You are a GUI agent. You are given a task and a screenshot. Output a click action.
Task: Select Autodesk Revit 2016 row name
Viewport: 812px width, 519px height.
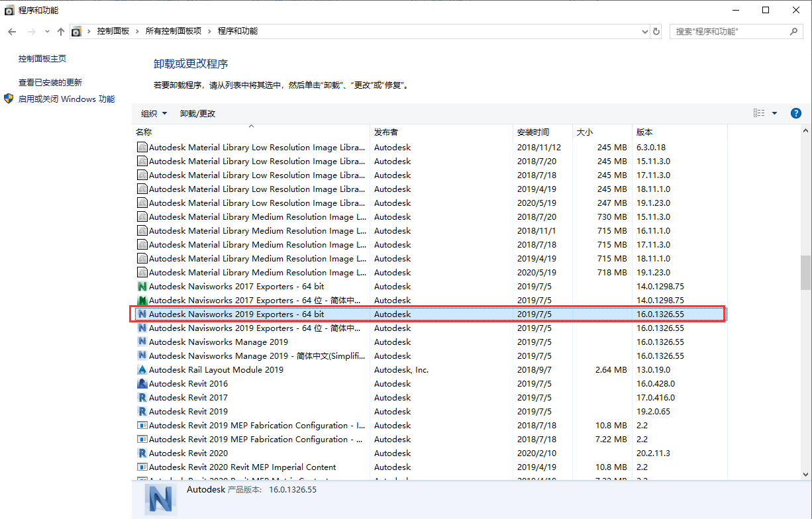(188, 384)
